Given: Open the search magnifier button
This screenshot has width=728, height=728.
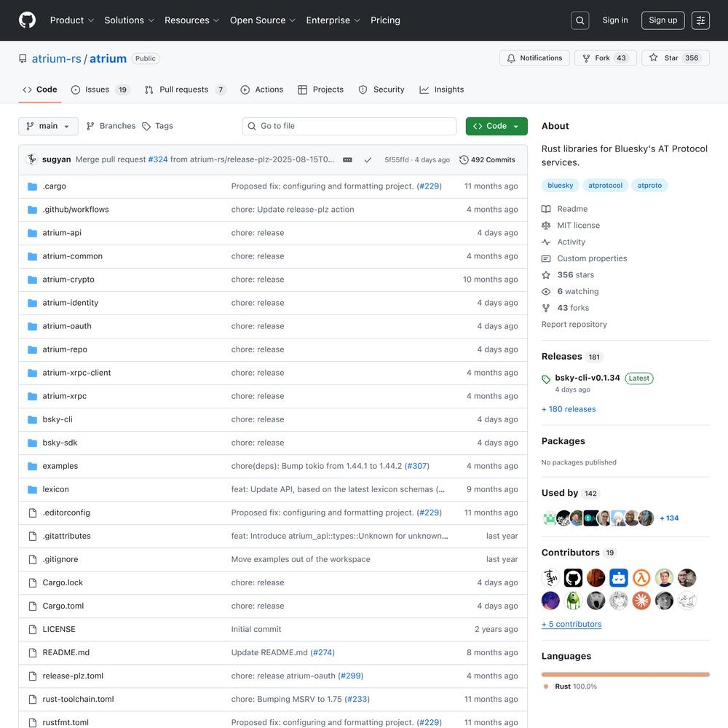Looking at the screenshot, I should pyautogui.click(x=580, y=20).
